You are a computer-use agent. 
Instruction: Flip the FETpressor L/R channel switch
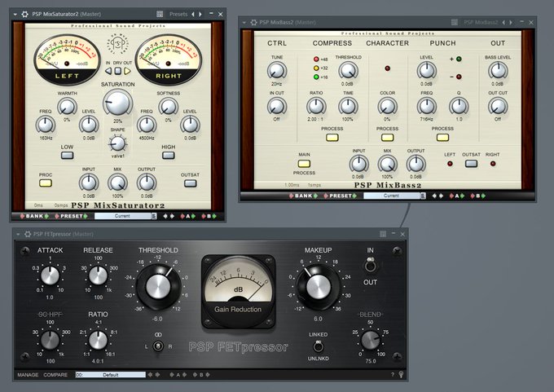pyautogui.click(x=158, y=346)
